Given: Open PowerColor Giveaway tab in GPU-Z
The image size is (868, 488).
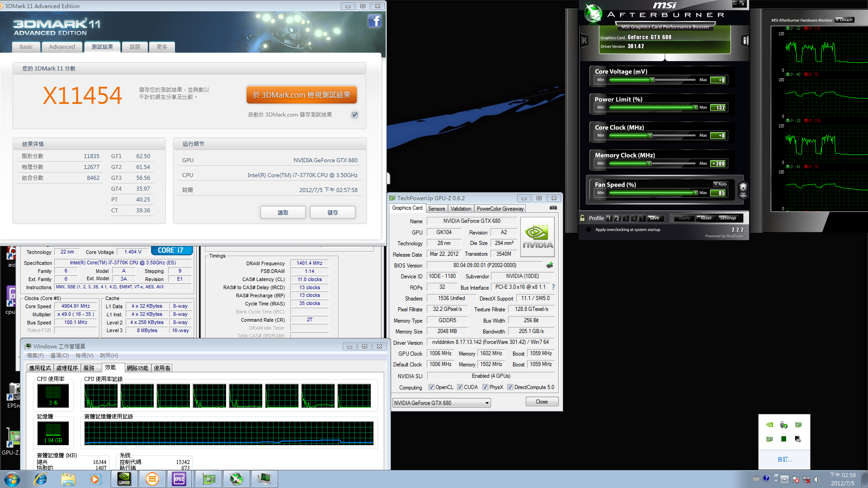Looking at the screenshot, I should pos(500,209).
